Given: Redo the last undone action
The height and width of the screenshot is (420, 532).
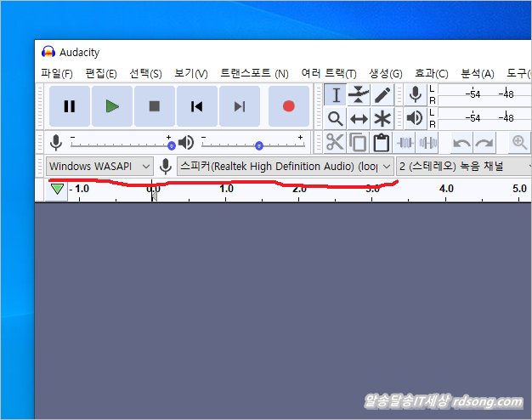Looking at the screenshot, I should (484, 143).
